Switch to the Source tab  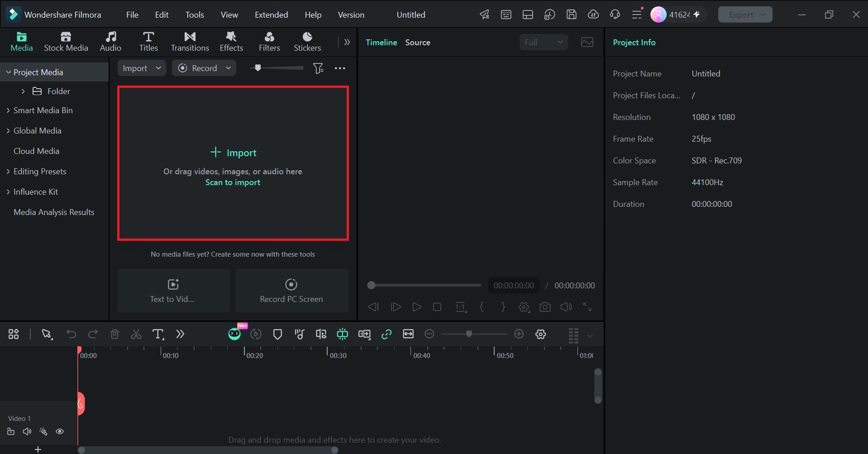pyautogui.click(x=417, y=42)
